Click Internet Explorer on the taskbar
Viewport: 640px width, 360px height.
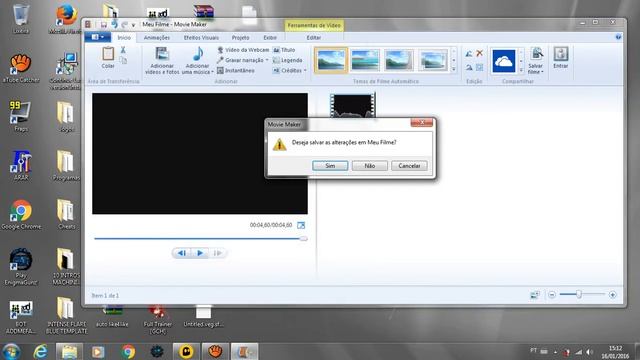(x=40, y=351)
